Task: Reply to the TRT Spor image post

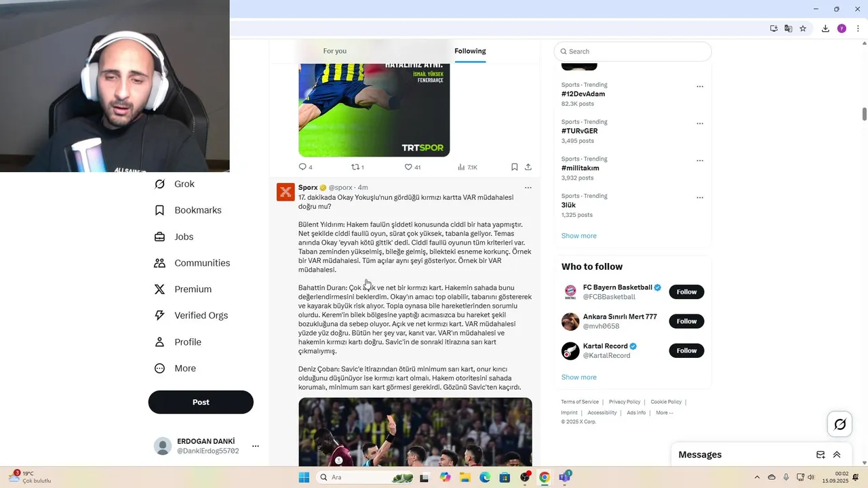Action: [305, 167]
